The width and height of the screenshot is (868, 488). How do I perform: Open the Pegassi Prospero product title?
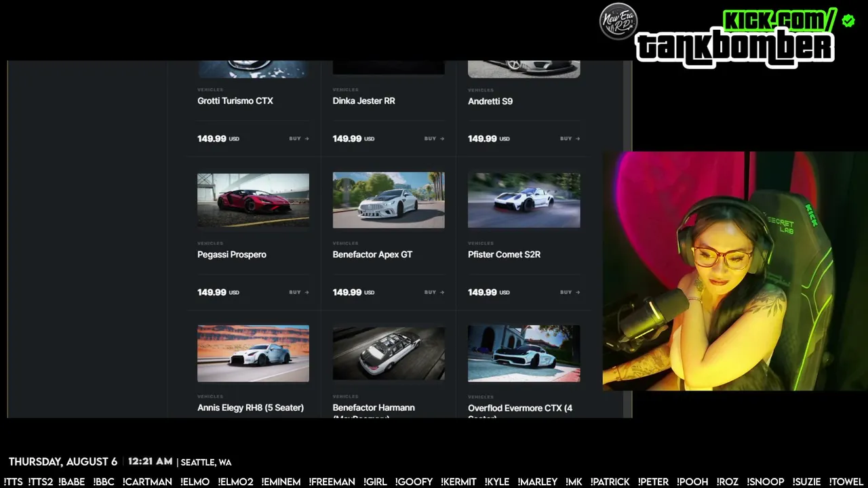tap(232, 255)
